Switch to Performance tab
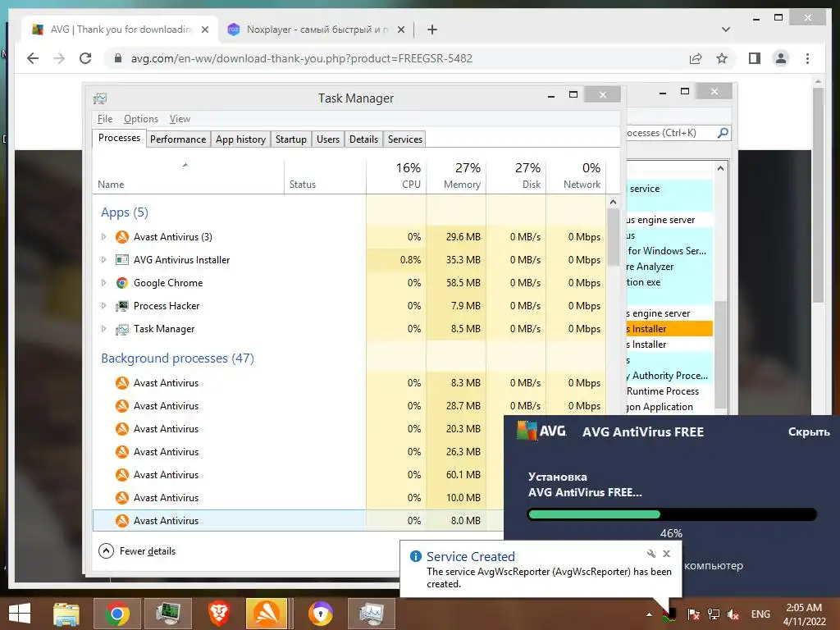 [178, 139]
